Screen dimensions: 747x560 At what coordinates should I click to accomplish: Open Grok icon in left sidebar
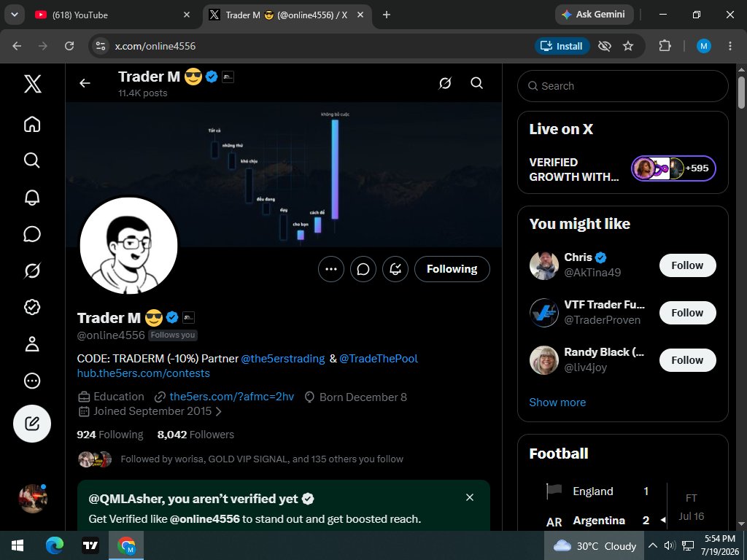tap(32, 271)
